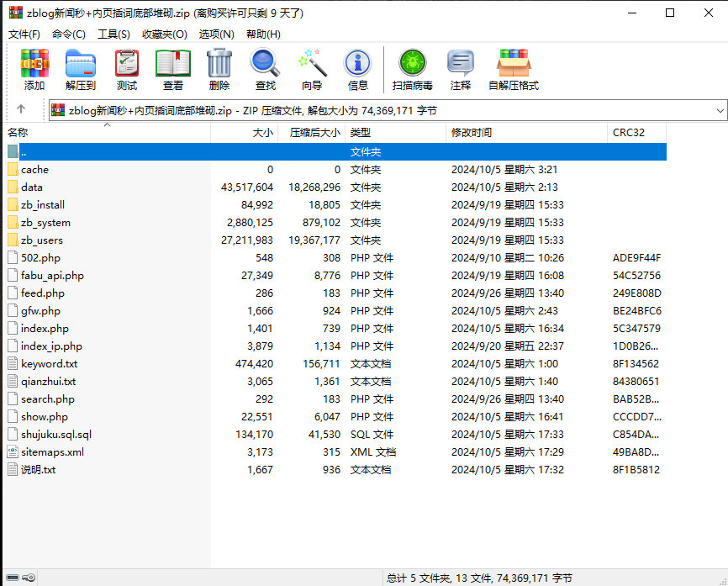
Task: Select shujuku.sql.sql in the file list
Action: (56, 434)
